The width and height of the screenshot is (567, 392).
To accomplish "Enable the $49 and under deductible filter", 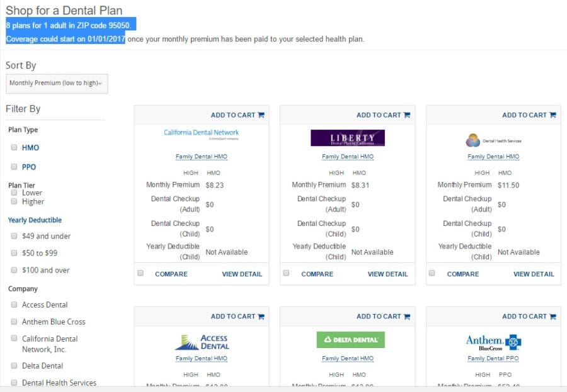I will (x=14, y=237).
